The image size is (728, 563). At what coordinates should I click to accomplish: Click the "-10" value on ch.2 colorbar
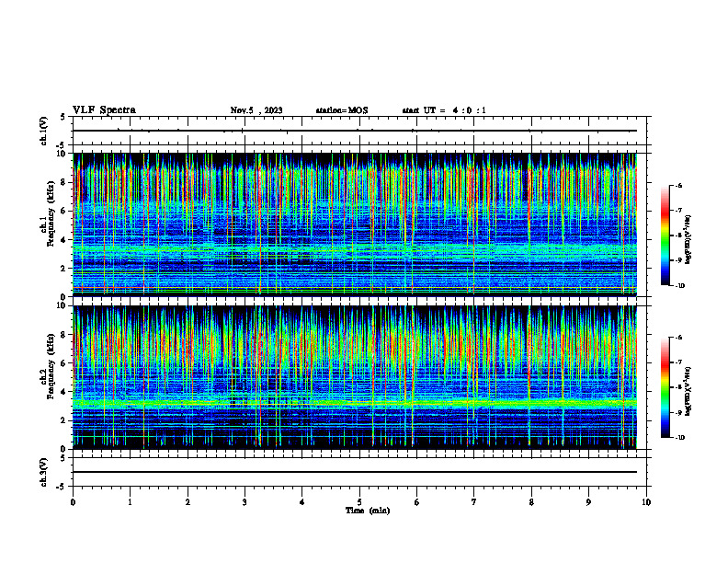point(679,438)
